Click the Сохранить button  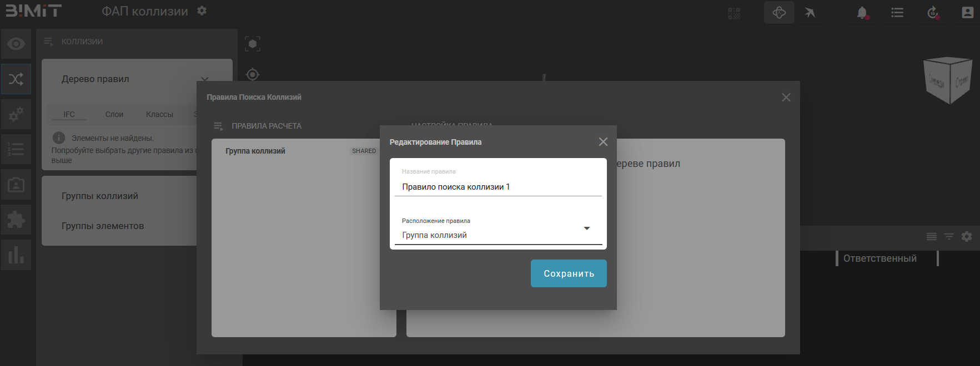569,273
